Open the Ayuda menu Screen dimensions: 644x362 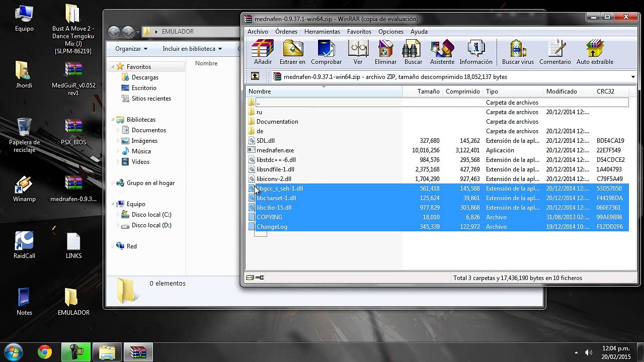tap(419, 31)
